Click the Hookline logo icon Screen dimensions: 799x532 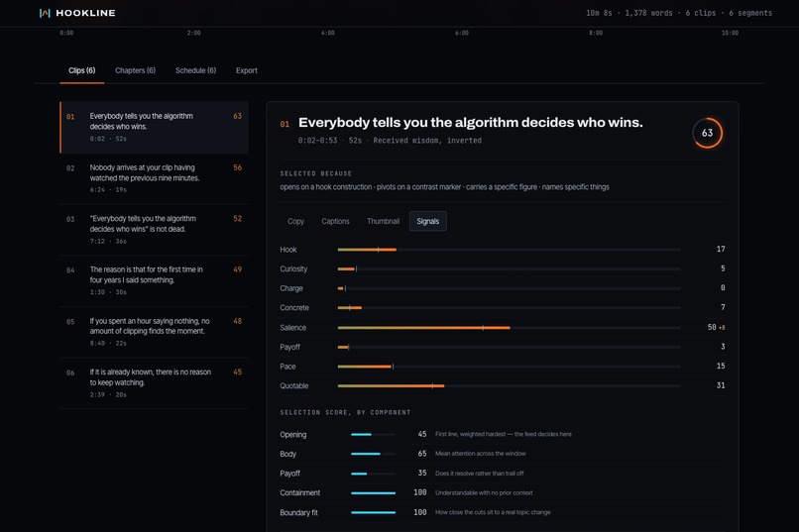(45, 13)
